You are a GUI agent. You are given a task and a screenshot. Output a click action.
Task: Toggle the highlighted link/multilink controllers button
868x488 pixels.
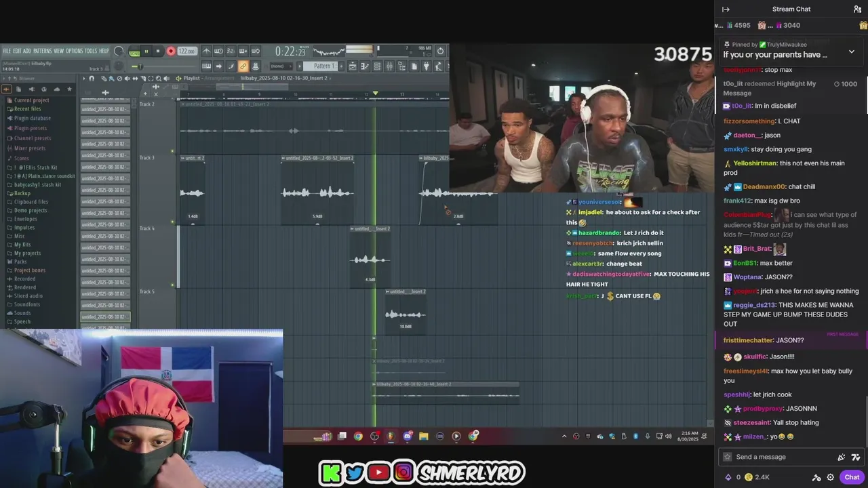click(x=243, y=66)
